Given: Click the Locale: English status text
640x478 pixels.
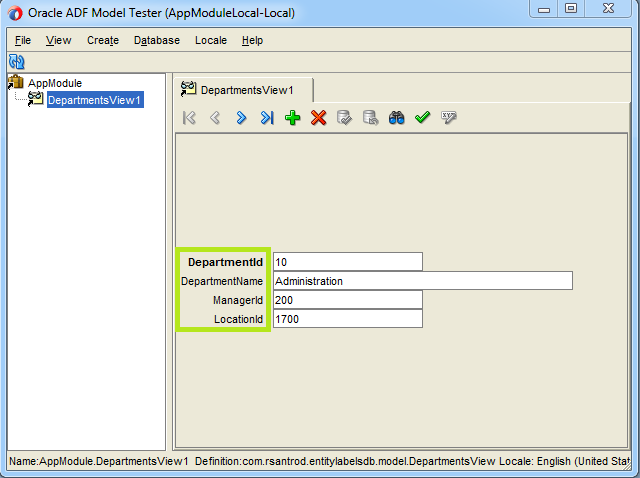Looking at the screenshot, I should pyautogui.click(x=565, y=461).
